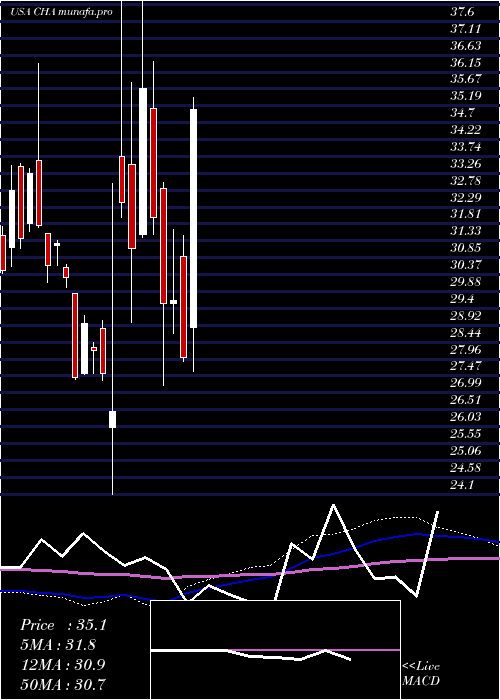The width and height of the screenshot is (500, 700).
Task: Click the '50MA : 30.7' readout
Action: 62,684
